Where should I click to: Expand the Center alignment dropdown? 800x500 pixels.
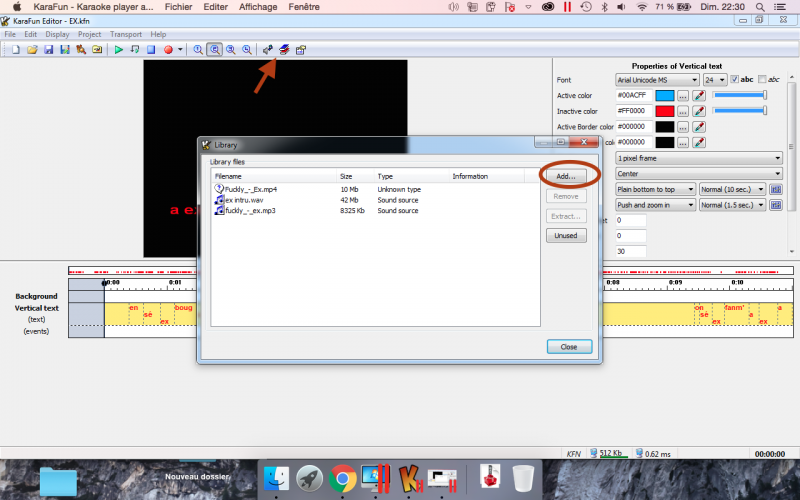698,173
